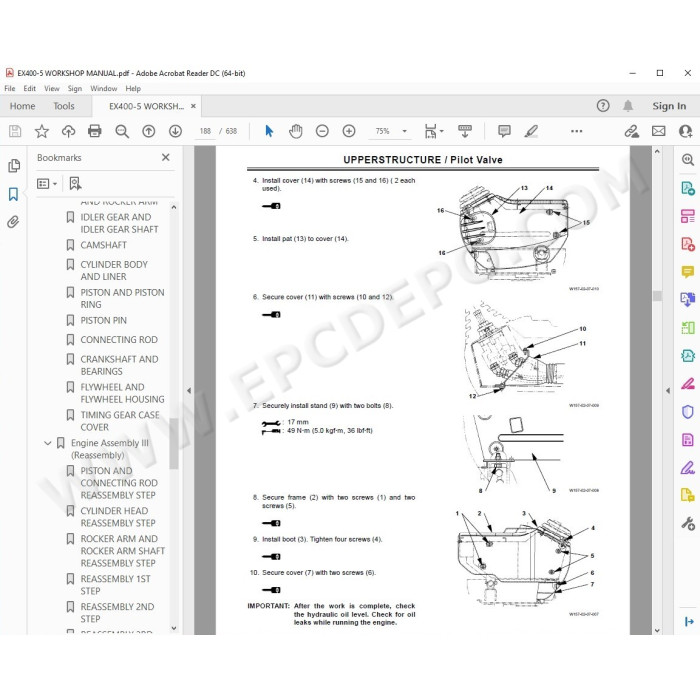
Task: Collapse Engine Assembly III bookmark
Action: [47, 443]
